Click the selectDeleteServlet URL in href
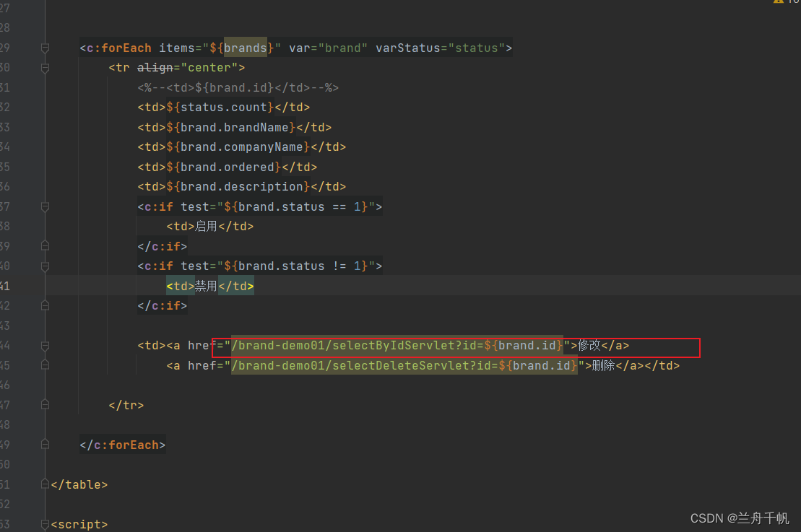The height and width of the screenshot is (532, 801). pyautogui.click(x=404, y=365)
